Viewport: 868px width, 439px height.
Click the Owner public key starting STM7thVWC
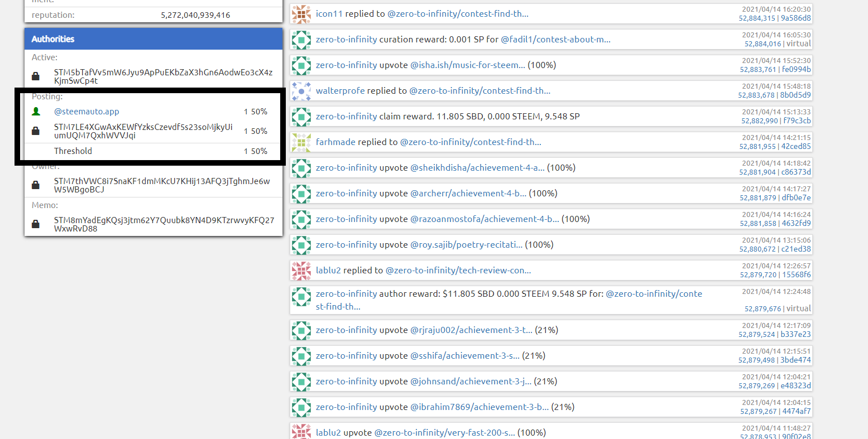click(162, 185)
